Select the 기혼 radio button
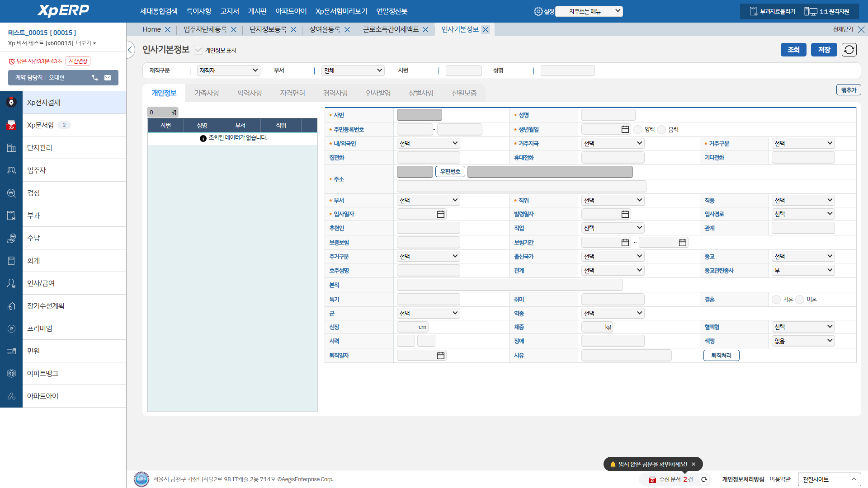This screenshot has width=868, height=488. click(776, 300)
